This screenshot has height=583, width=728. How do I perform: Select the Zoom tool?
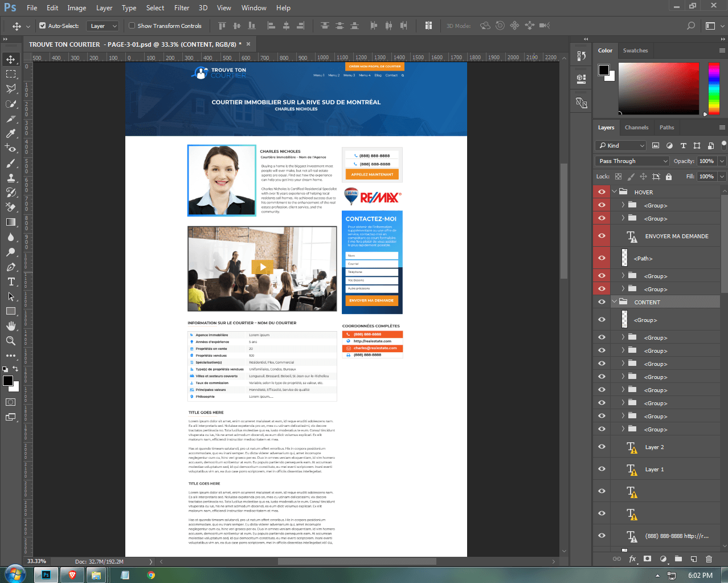coord(11,341)
